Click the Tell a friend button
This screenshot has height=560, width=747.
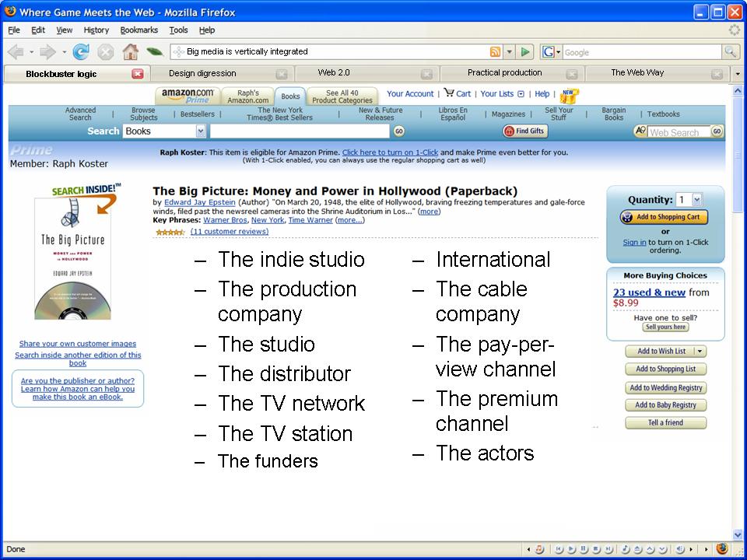[x=665, y=422]
